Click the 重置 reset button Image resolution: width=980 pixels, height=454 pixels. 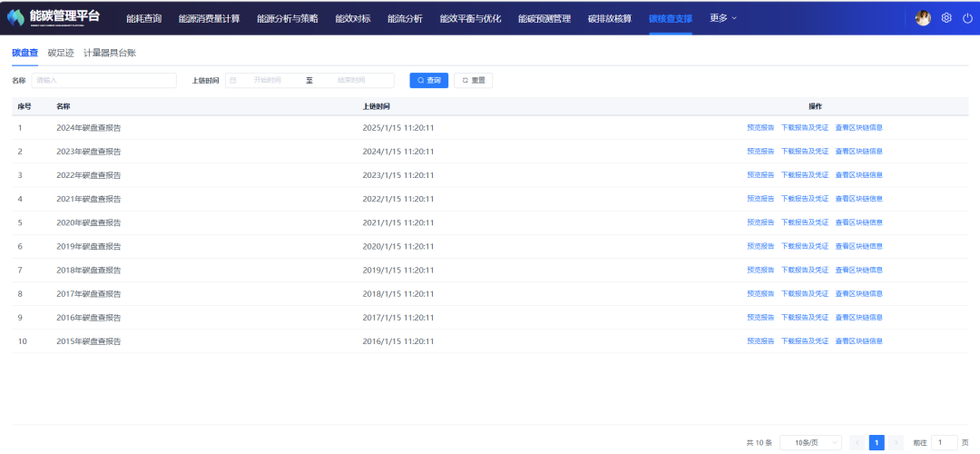[473, 81]
